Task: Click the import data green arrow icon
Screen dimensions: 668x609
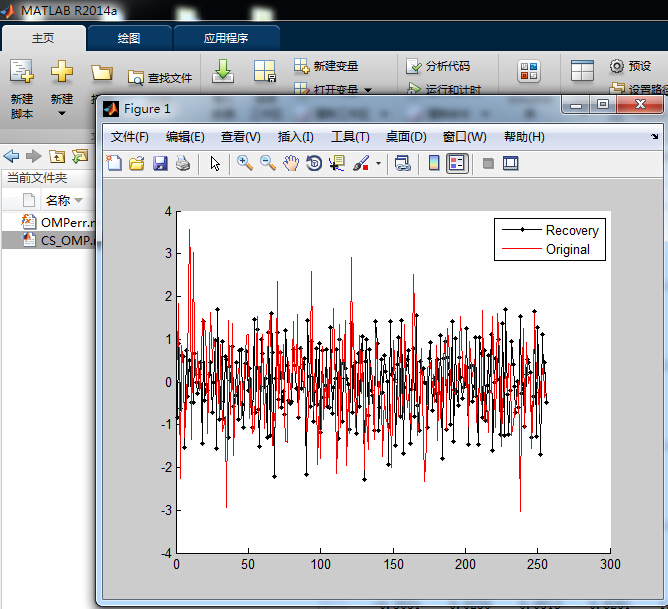Action: point(223,71)
